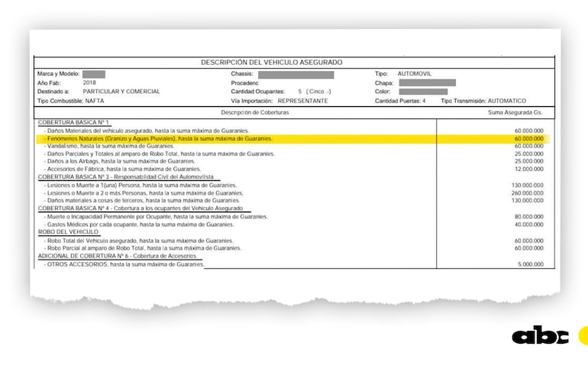
Task: Click 'Lesiones o Muerte a 1(una) Persona' row
Action: [x=141, y=186]
